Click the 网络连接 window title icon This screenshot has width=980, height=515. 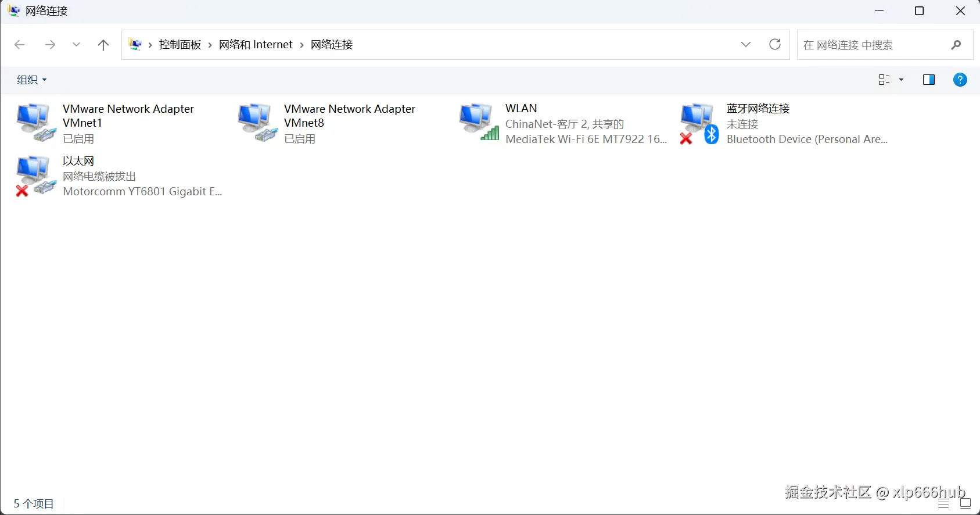pyautogui.click(x=14, y=11)
